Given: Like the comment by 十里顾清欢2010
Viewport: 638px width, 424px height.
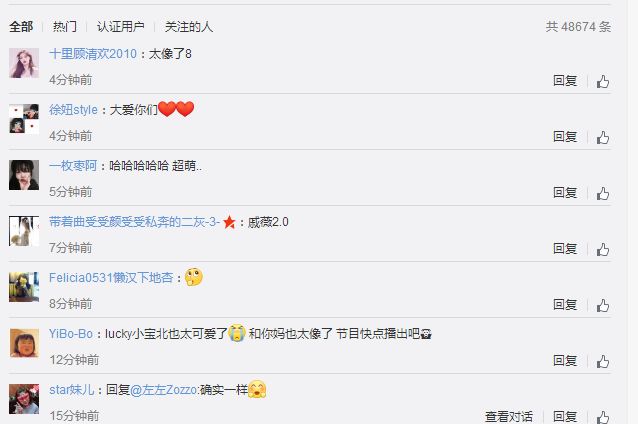Looking at the screenshot, I should click(603, 81).
